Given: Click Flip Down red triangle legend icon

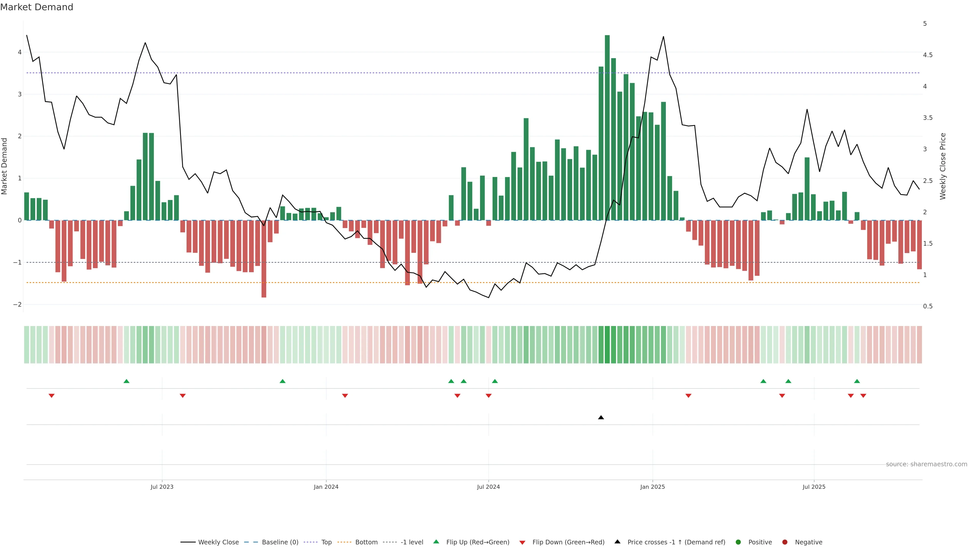Looking at the screenshot, I should (x=522, y=542).
